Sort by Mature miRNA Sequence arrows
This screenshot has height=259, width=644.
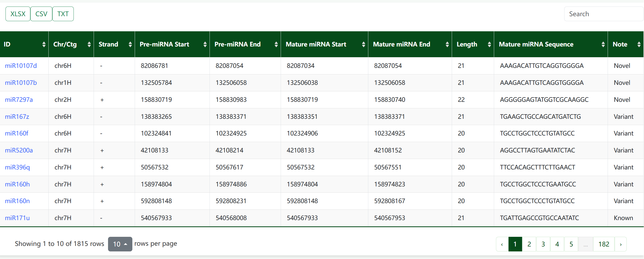tap(603, 45)
